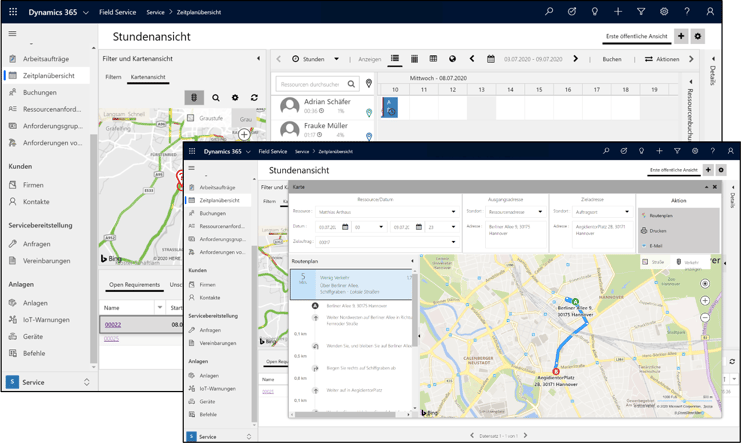
Task: Open Aktionen menu in schedule toolbar
Action: click(662, 59)
